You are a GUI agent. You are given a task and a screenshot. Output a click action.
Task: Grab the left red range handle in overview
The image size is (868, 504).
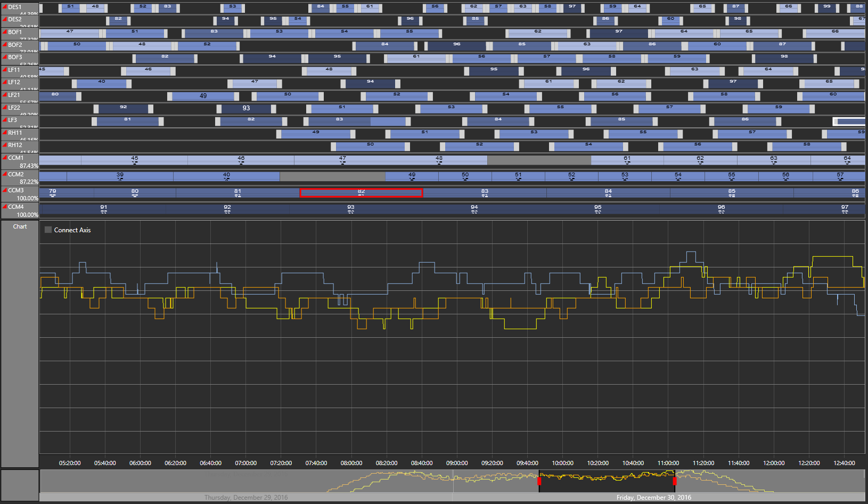[x=539, y=481]
